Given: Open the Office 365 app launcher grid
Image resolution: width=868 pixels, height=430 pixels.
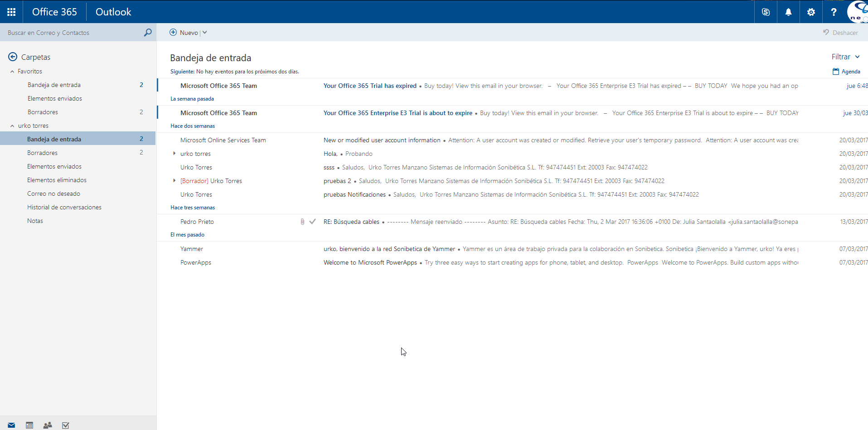Looking at the screenshot, I should pyautogui.click(x=11, y=12).
